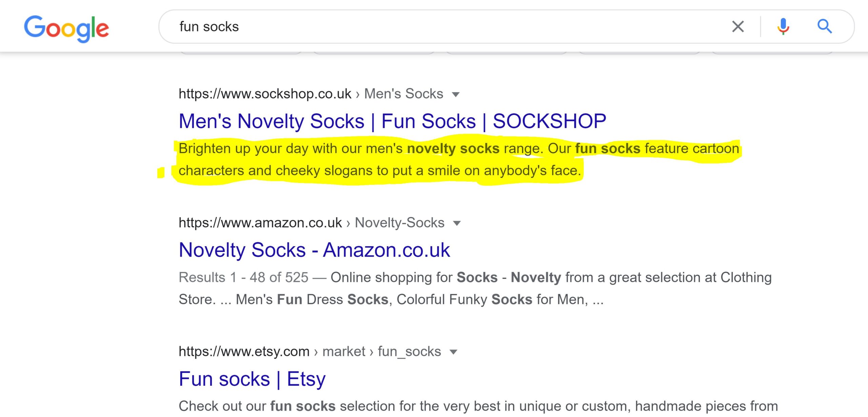Click the fun_socks breadcrumb on Etsy result
Image resolution: width=868 pixels, height=417 pixels.
[409, 352]
